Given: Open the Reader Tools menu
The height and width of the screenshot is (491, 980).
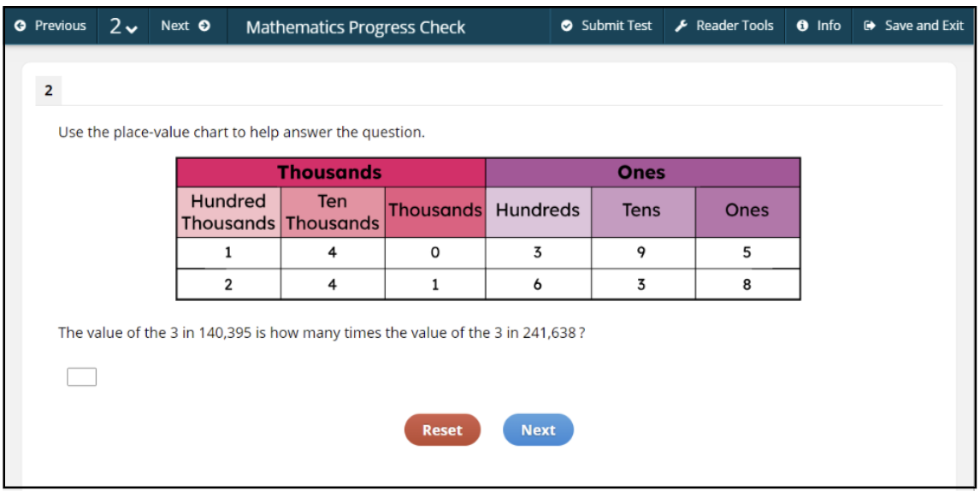Looking at the screenshot, I should point(724,26).
